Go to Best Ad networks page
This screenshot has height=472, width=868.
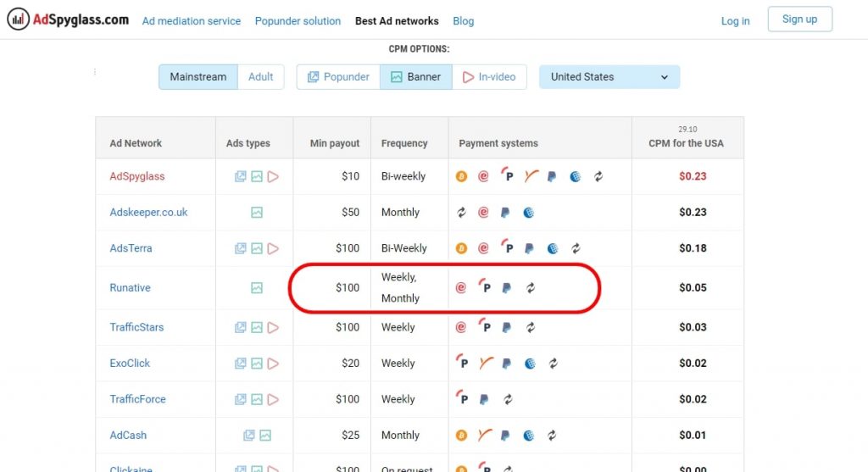397,21
